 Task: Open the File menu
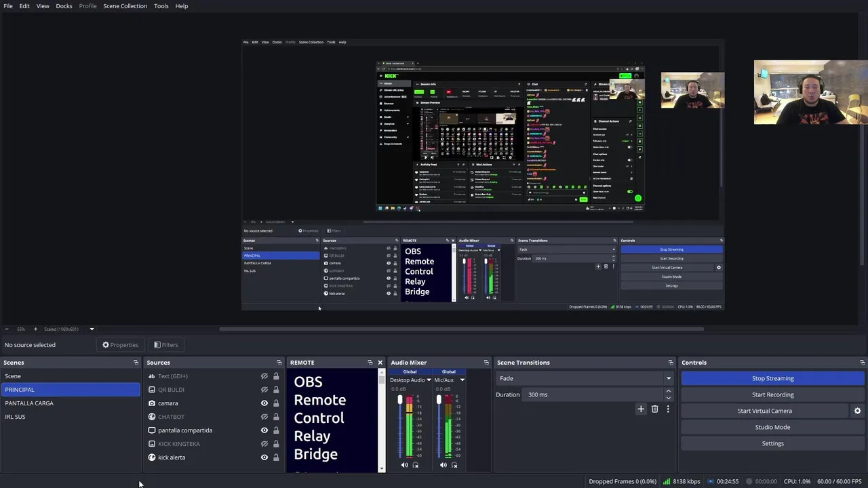click(x=8, y=6)
